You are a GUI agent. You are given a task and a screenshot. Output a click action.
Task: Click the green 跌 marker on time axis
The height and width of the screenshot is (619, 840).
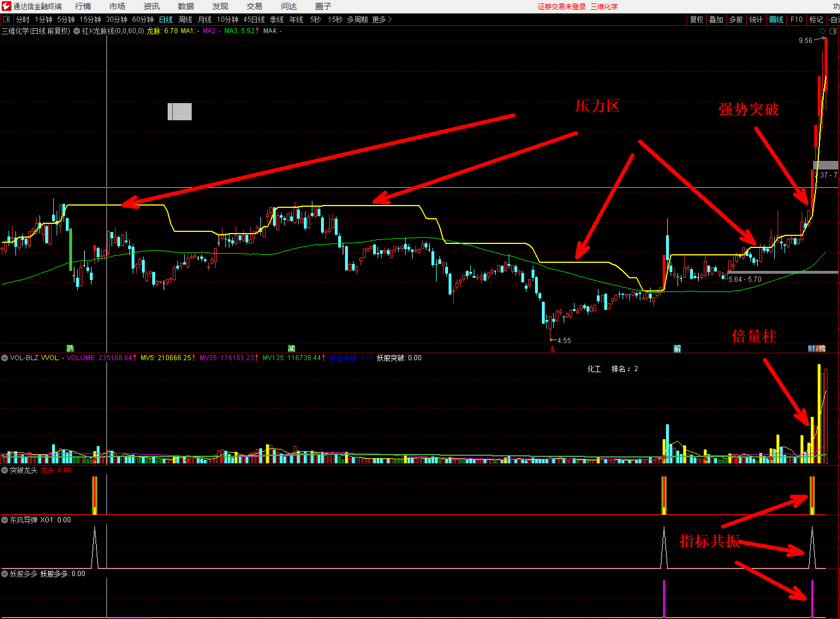point(70,348)
